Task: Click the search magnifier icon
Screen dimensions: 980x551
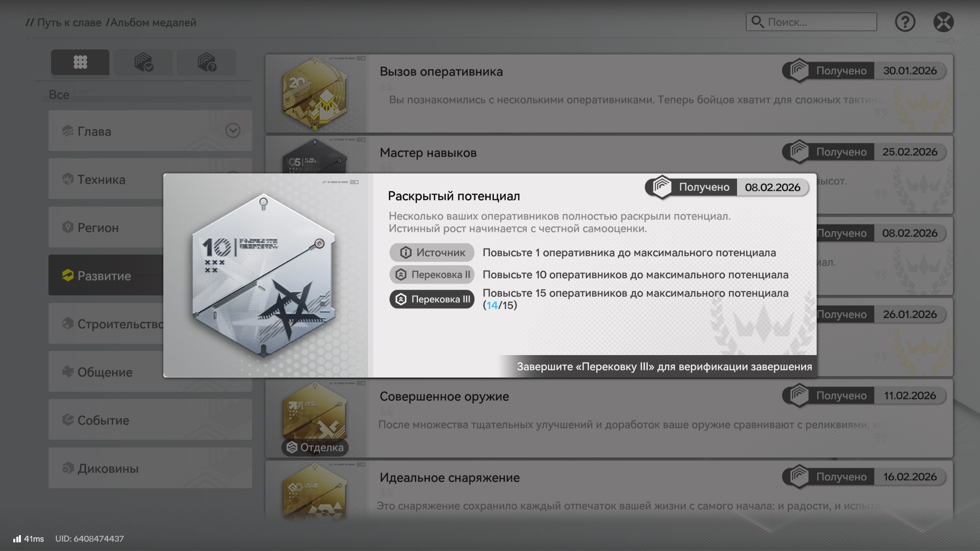Action: 757,22
